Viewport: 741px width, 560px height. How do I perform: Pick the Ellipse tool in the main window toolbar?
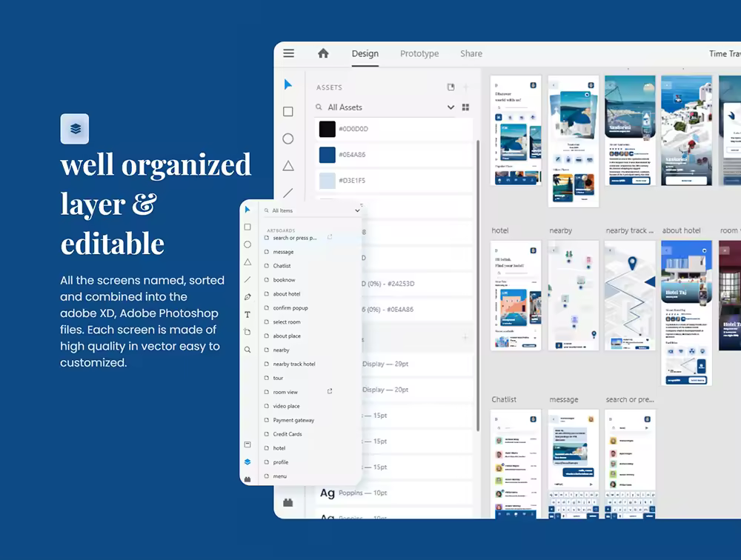pyautogui.click(x=288, y=139)
